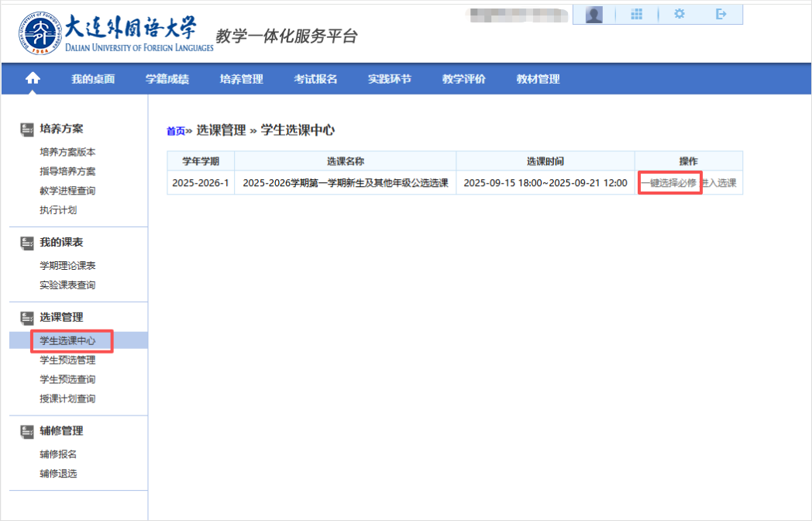Click the 进入选课 link
The image size is (812, 521).
tap(719, 184)
